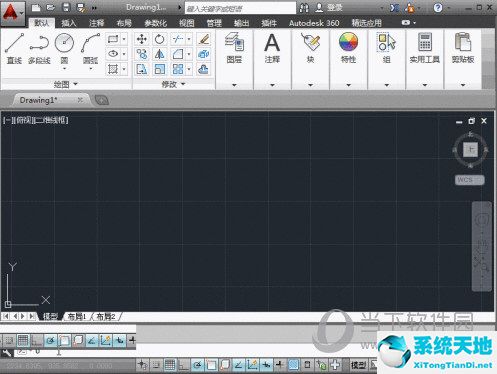Choose the Ellipse draw tool
Image resolution: width=497 pixels, height=374 pixels.
point(113,54)
